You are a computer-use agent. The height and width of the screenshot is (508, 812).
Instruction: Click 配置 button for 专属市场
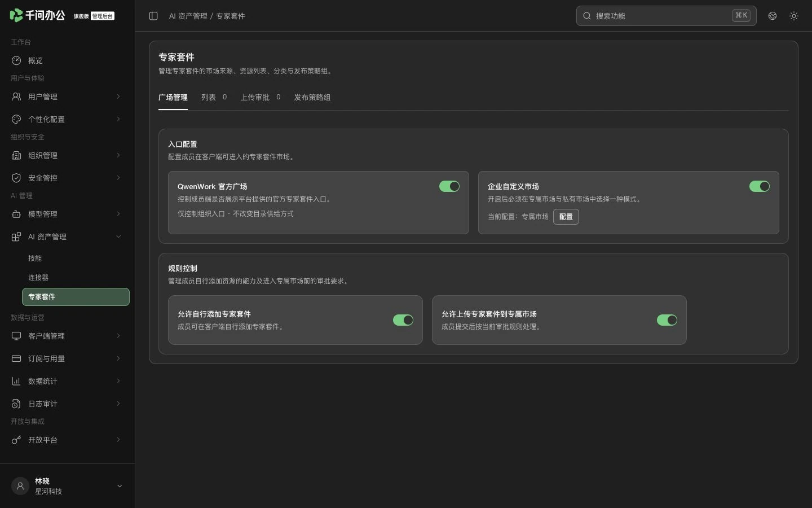pos(566,217)
